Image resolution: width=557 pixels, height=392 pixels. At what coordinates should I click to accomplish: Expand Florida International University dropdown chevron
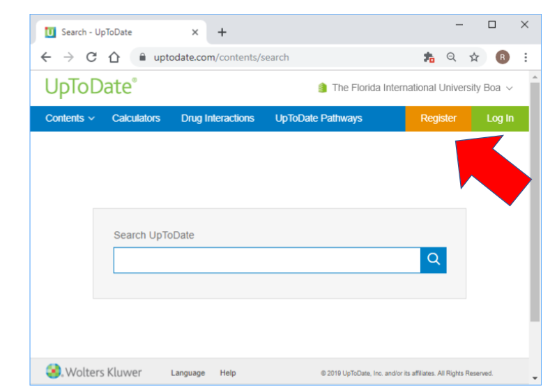tap(510, 88)
